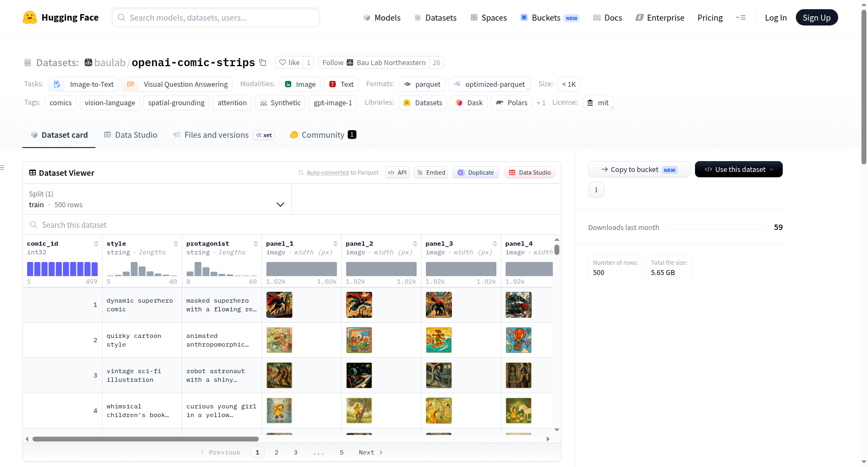Image resolution: width=868 pixels, height=467 pixels.
Task: Click the Embed button
Action: tap(431, 172)
